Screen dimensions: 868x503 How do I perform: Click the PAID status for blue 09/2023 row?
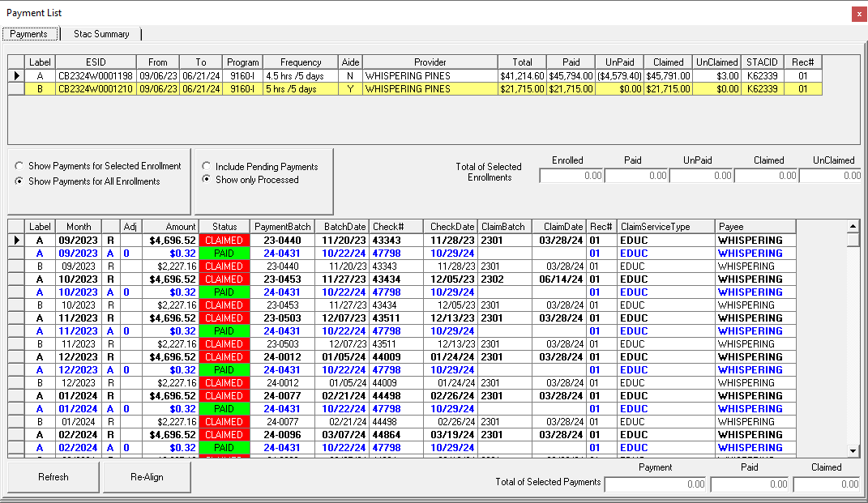coord(224,254)
